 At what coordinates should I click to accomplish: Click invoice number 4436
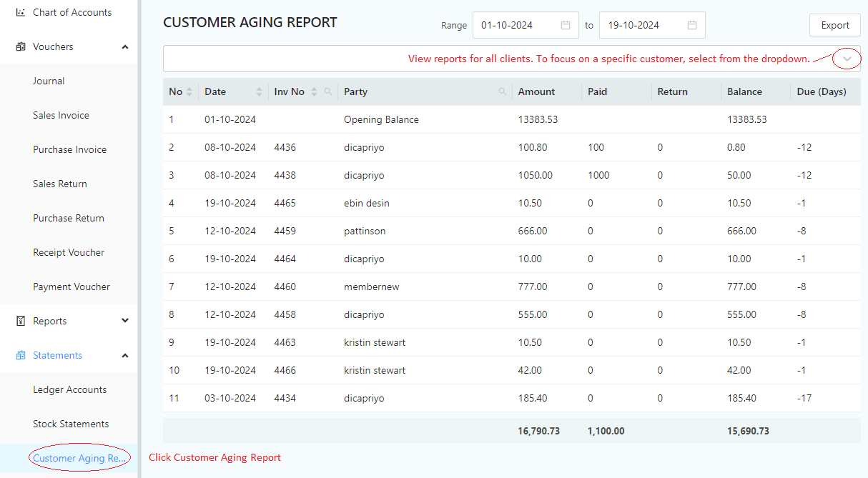tap(285, 147)
